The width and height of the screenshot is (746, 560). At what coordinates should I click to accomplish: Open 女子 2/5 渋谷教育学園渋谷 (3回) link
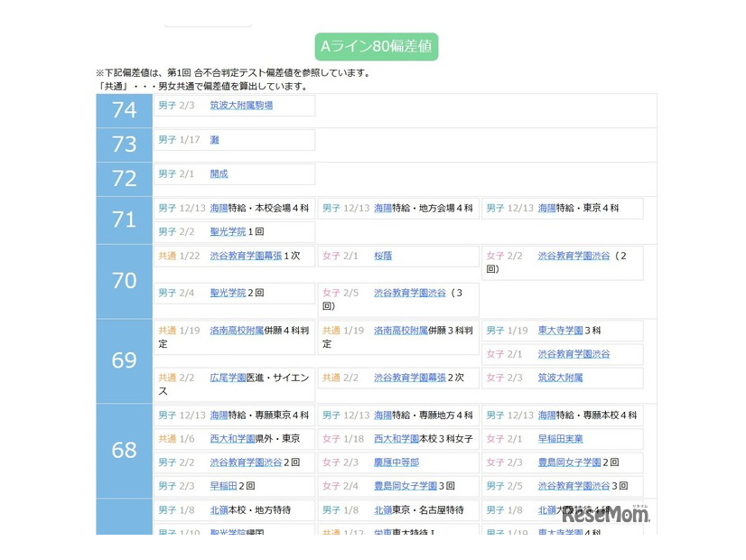(410, 293)
